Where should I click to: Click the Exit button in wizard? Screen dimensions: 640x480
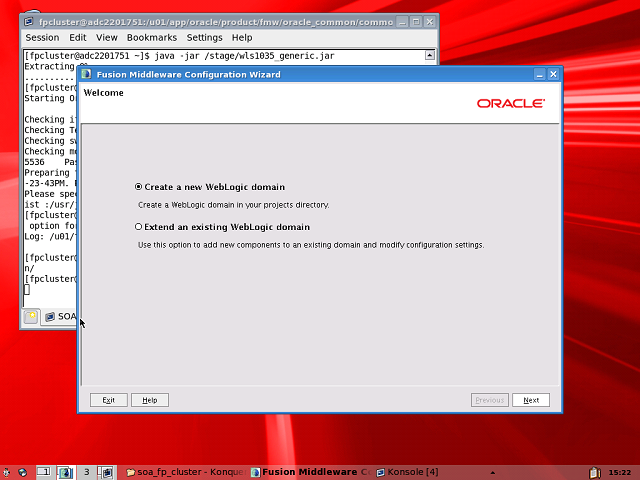click(x=109, y=400)
